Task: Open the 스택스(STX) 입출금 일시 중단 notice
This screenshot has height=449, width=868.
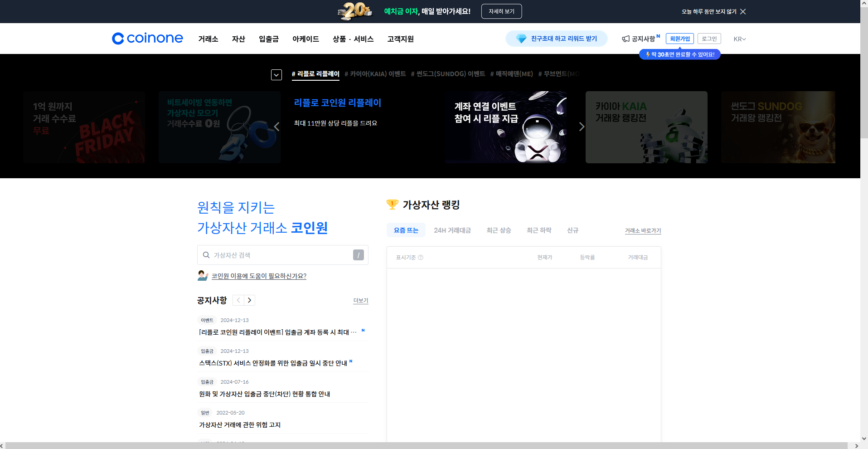Action: (x=273, y=363)
